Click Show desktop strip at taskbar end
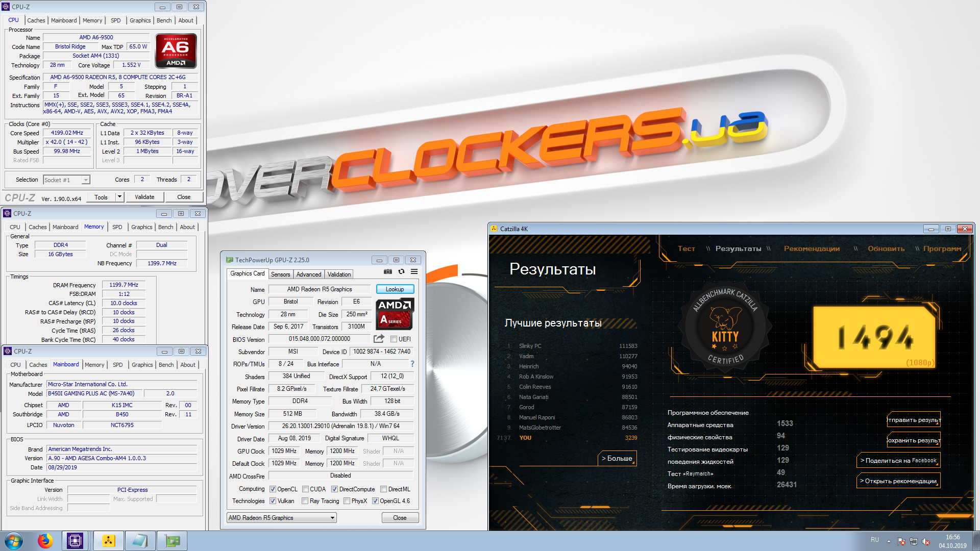Viewport: 980px width, 551px height. click(x=976, y=541)
